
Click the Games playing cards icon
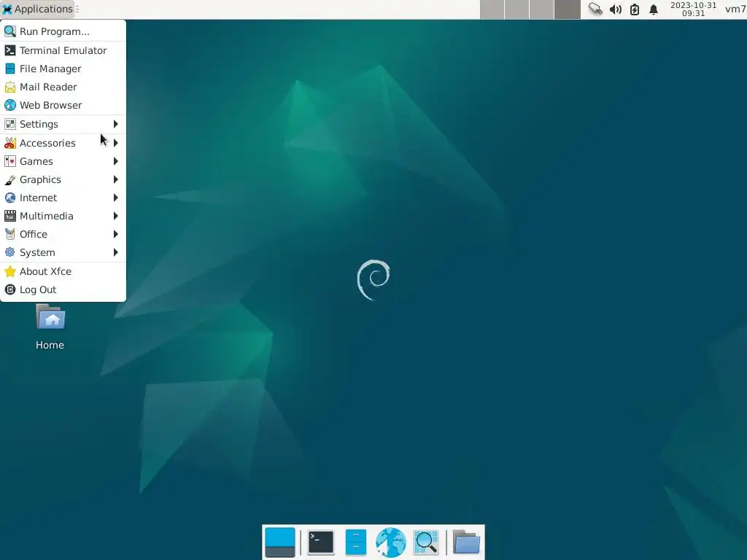tap(10, 161)
